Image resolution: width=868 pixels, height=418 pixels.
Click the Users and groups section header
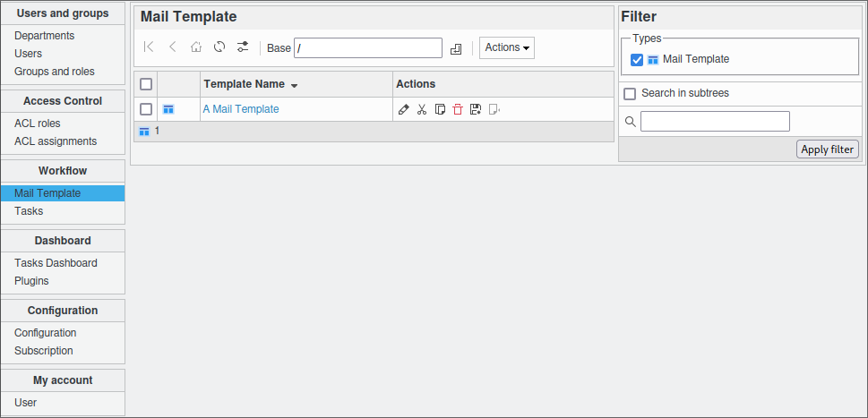(x=63, y=13)
